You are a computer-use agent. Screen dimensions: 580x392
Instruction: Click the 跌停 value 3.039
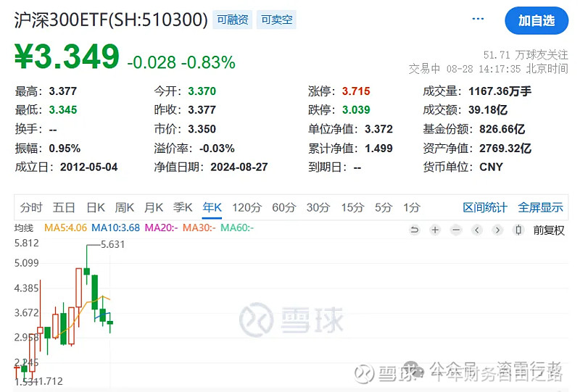coord(356,110)
